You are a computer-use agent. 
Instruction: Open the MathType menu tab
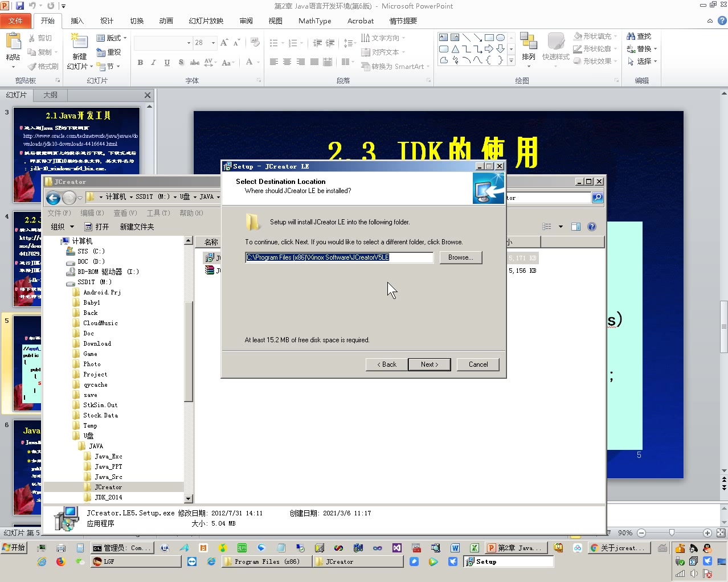point(314,21)
